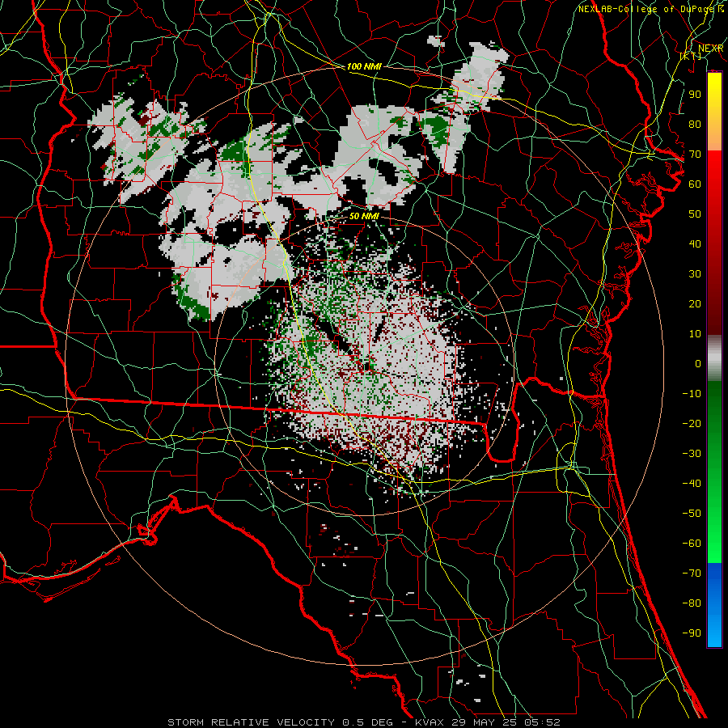Click the -50 value on velocity scale
728x728 pixels.
tap(692, 513)
